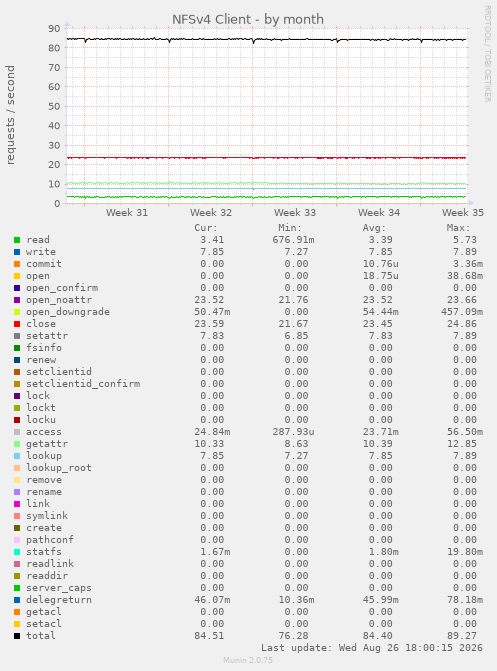Click the Last update timestamp text
Image resolution: width=497 pixels, height=671 pixels.
click(372, 648)
